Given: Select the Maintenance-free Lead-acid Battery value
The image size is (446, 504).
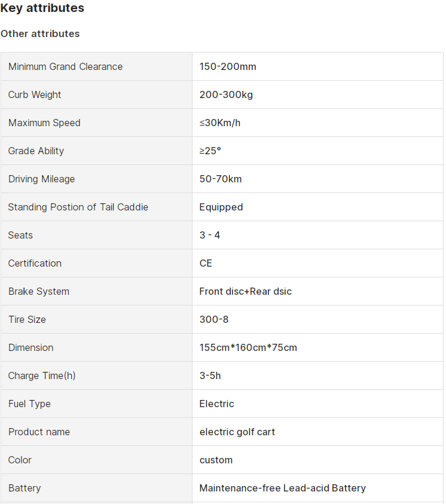Looking at the screenshot, I should [282, 488].
